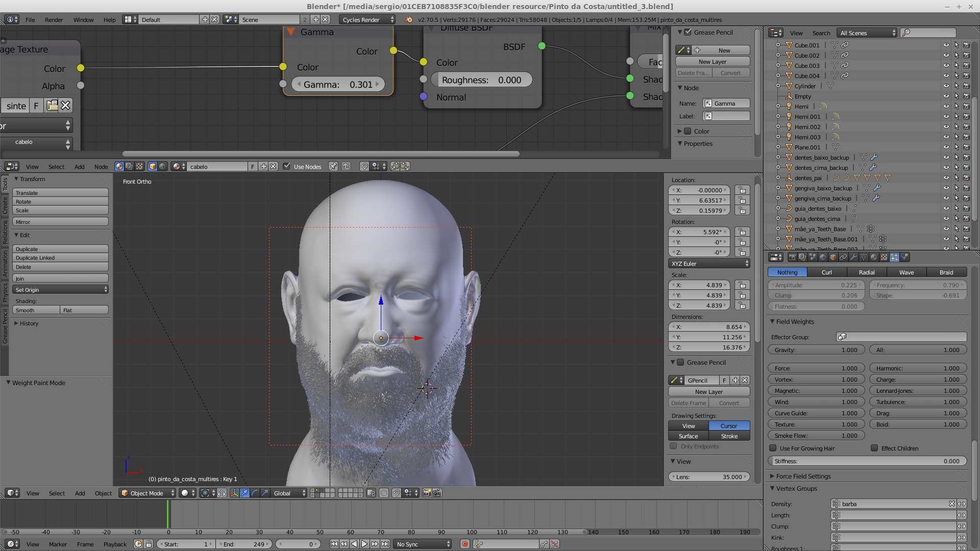Image resolution: width=980 pixels, height=551 pixels.
Task: Open the Set Origin dropdown
Action: tap(60, 290)
